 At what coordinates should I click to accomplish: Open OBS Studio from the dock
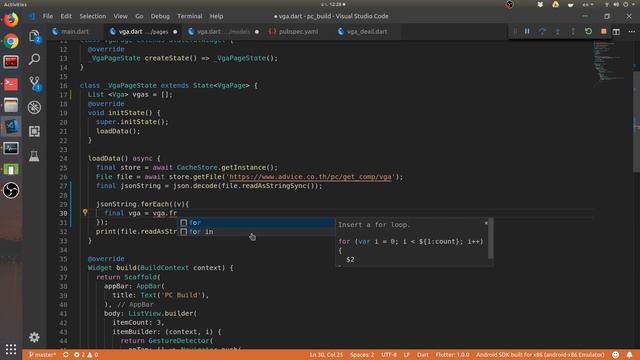[x=11, y=190]
